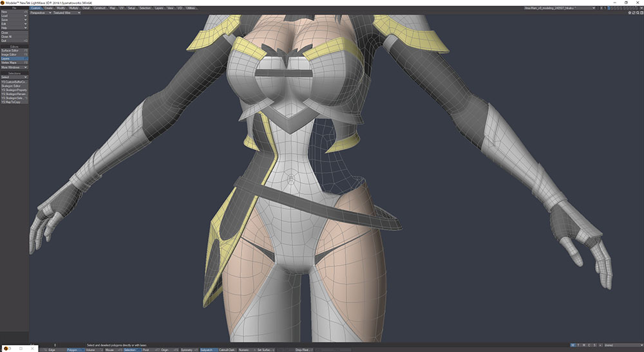644x352 pixels.
Task: Open the Textured Wire display dropdown
Action: (x=66, y=12)
